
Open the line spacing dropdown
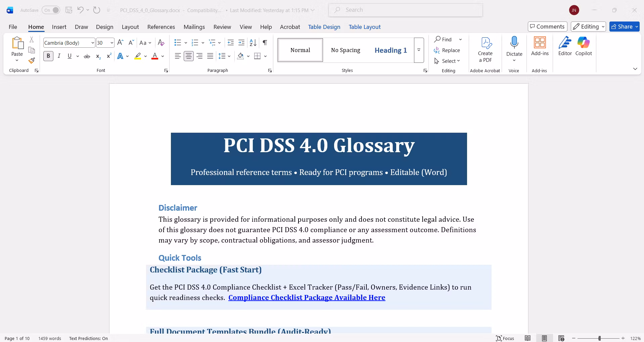coord(229,56)
